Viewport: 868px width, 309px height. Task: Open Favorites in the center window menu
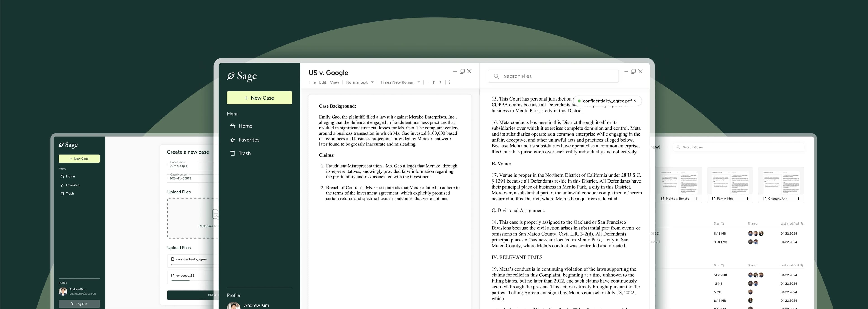(x=249, y=140)
